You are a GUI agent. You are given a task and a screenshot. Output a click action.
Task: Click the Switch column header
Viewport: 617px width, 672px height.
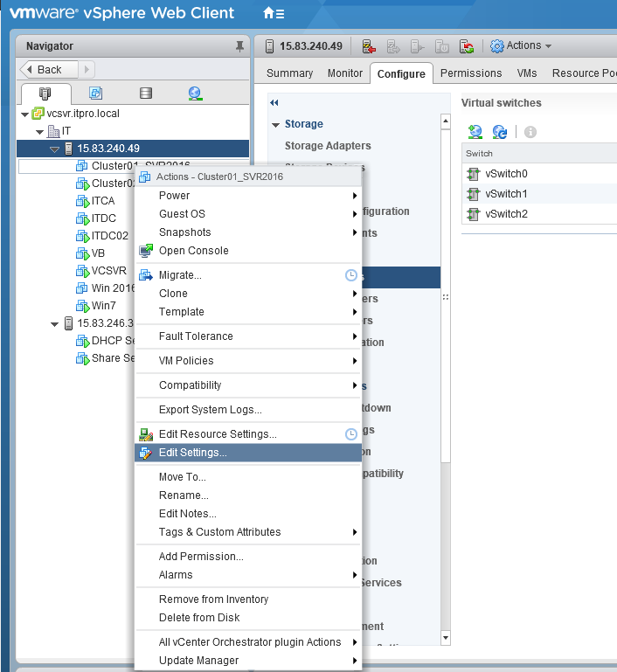tap(539, 154)
